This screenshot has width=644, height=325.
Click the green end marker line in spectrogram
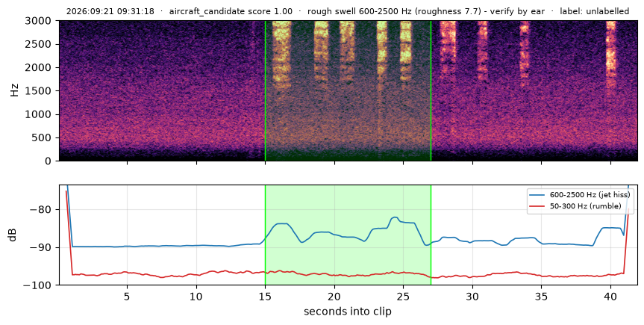click(431, 90)
